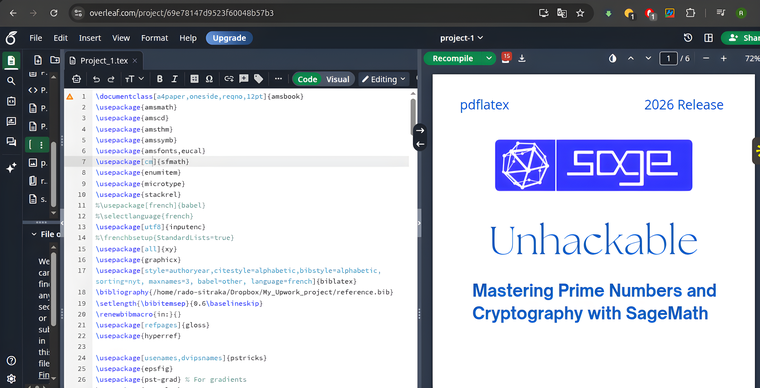The image size is (760, 388).
Task: Open the help question mark icon
Action: (12, 361)
